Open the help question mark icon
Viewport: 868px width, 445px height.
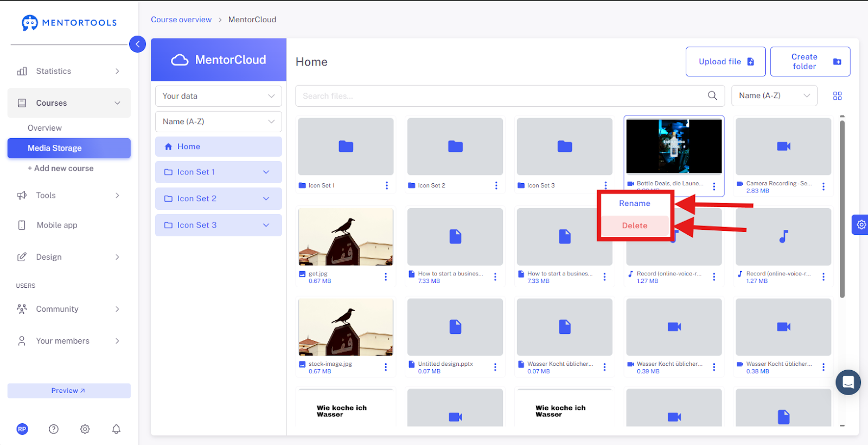coord(54,429)
